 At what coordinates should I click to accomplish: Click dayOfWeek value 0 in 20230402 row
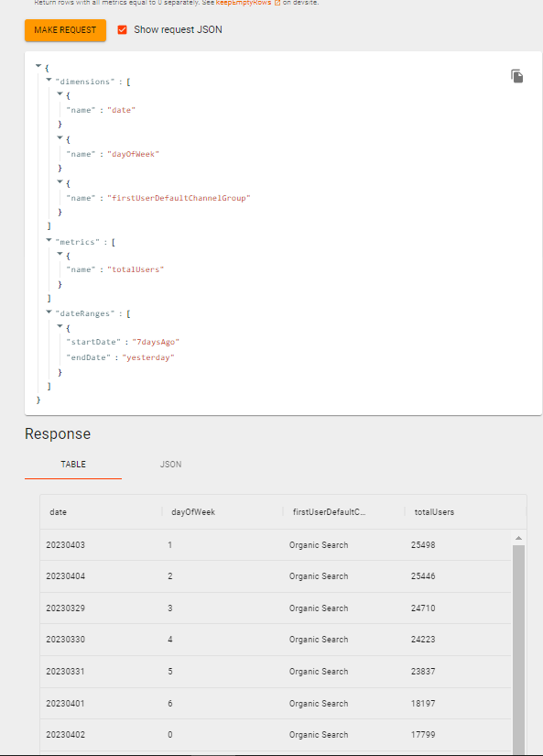coord(170,735)
